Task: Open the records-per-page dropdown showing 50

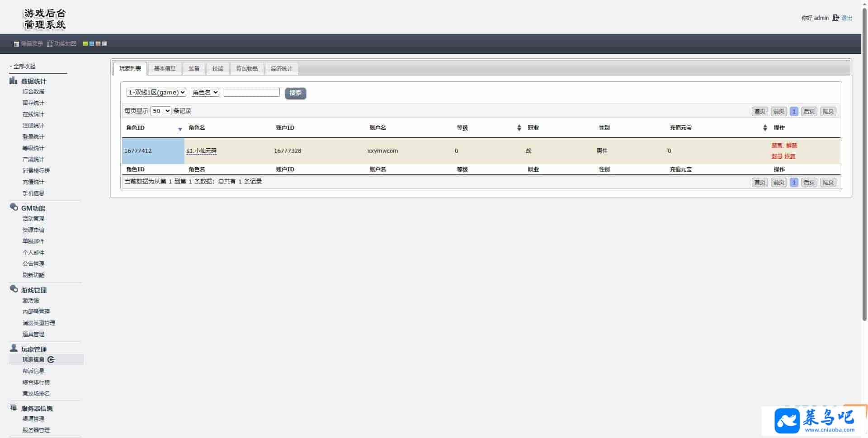Action: pos(161,111)
